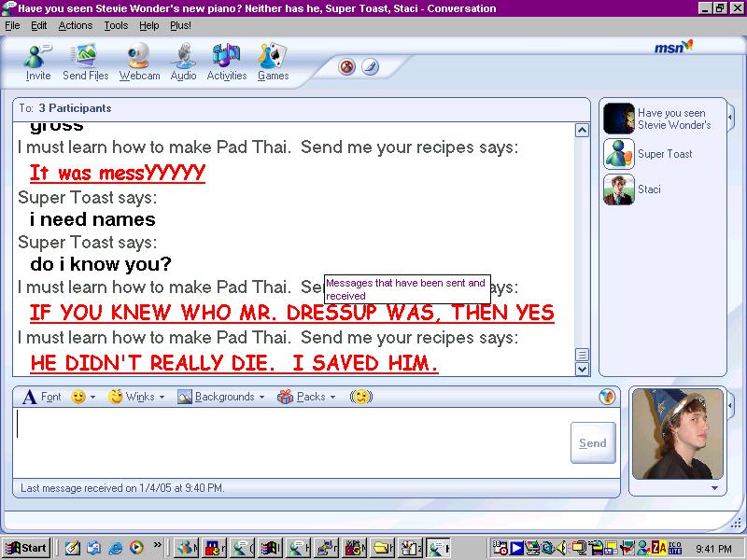Open the File menu

[x=12, y=25]
